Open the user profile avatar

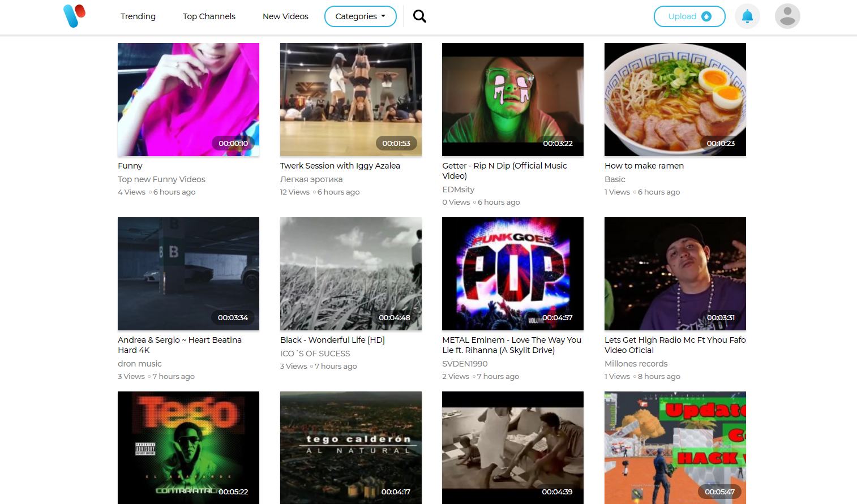click(787, 16)
